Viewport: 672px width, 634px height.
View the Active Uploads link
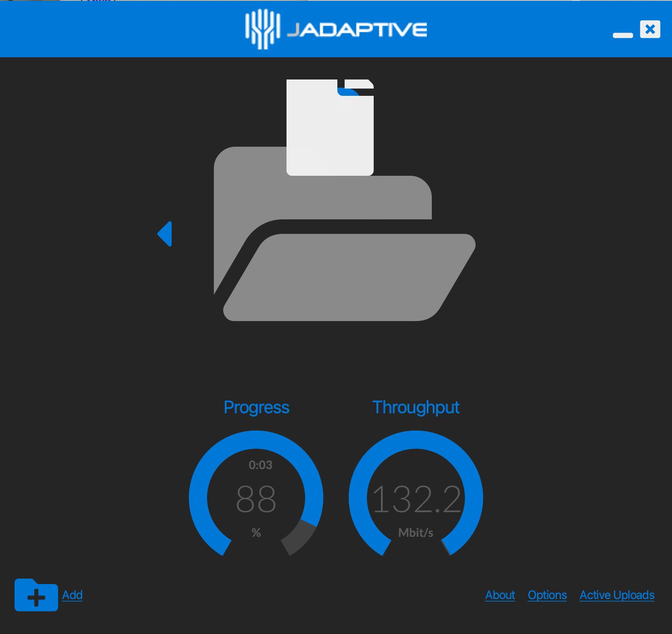click(x=617, y=595)
